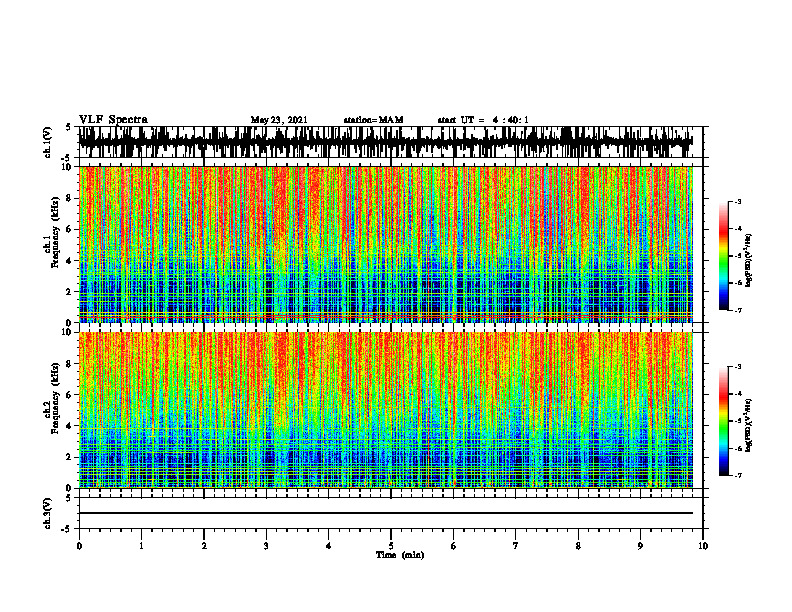
Task: Click the "Time (min)" x-axis label
Action: coord(400,555)
